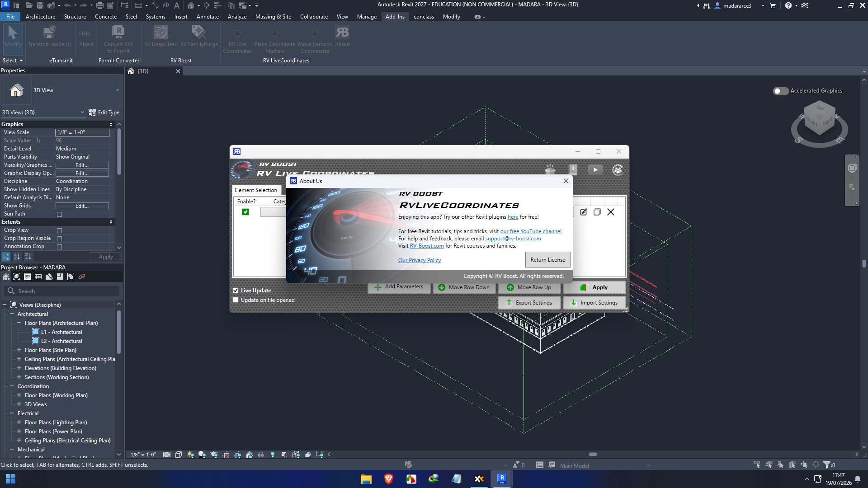Toggle the Accelerated Graphics switch

[780, 91]
